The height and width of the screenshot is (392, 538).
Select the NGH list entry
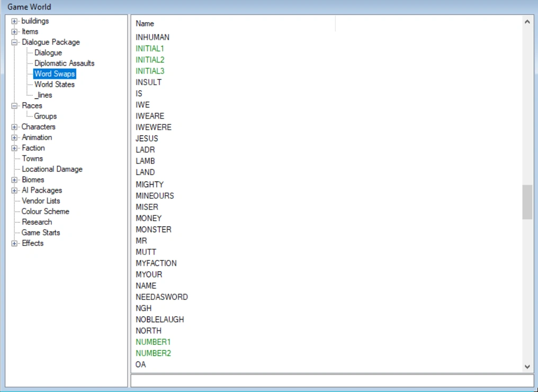[144, 309]
